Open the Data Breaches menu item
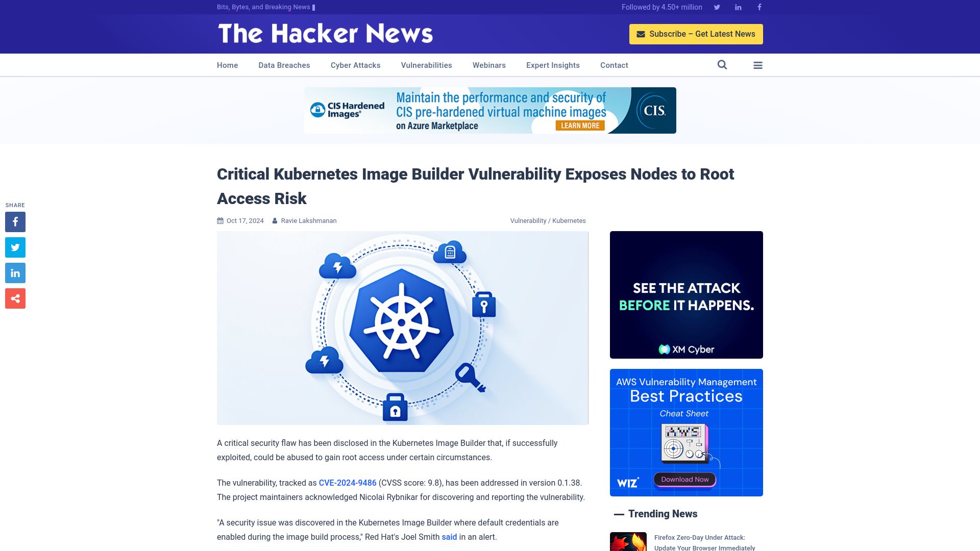Image resolution: width=980 pixels, height=551 pixels. [284, 65]
